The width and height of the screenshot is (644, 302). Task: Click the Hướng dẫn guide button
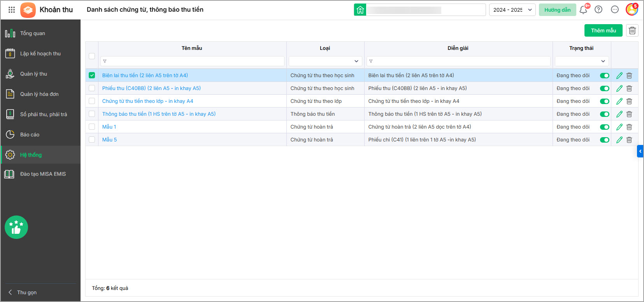pyautogui.click(x=557, y=10)
